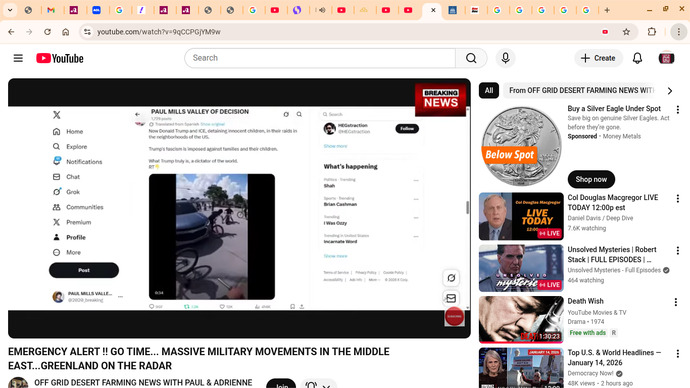
Task: Open Death Wish movie title
Action: [x=585, y=301]
